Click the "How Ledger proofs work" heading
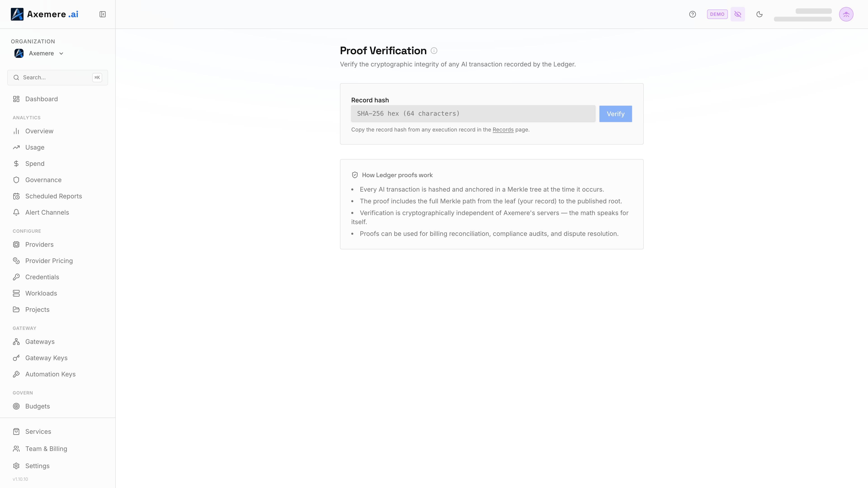 point(397,175)
